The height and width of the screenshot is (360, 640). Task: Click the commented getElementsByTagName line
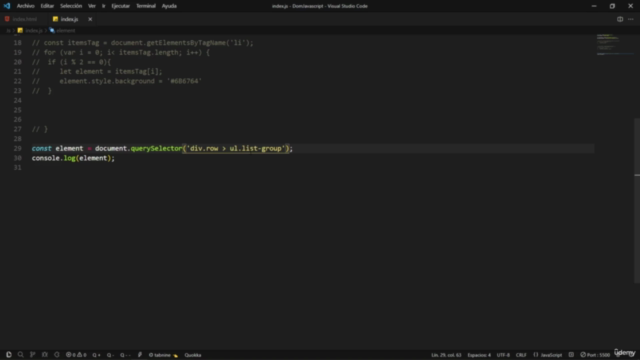click(x=142, y=43)
